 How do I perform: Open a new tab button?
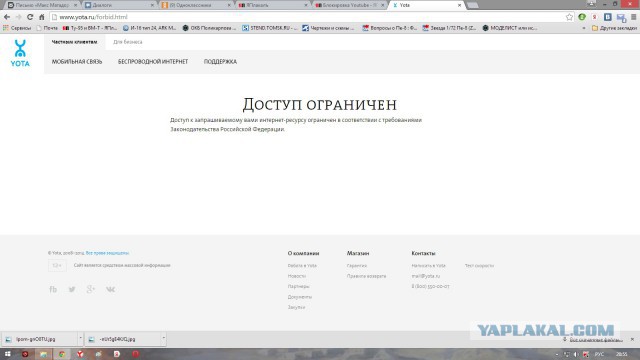(473, 5)
